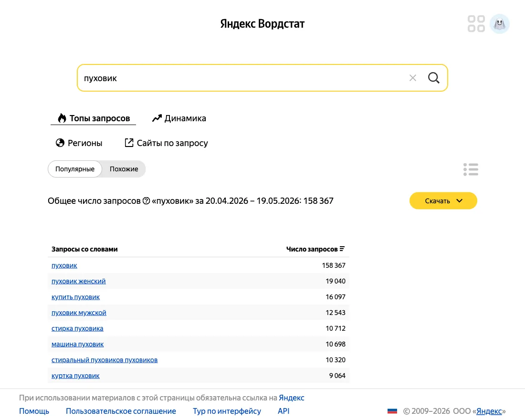Open the куртка пуховик query link

[x=75, y=376]
